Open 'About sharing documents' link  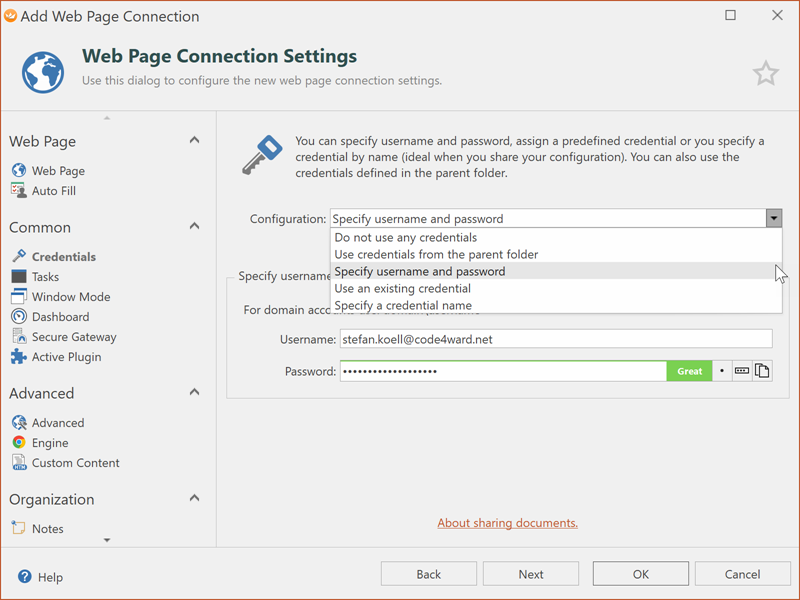507,523
